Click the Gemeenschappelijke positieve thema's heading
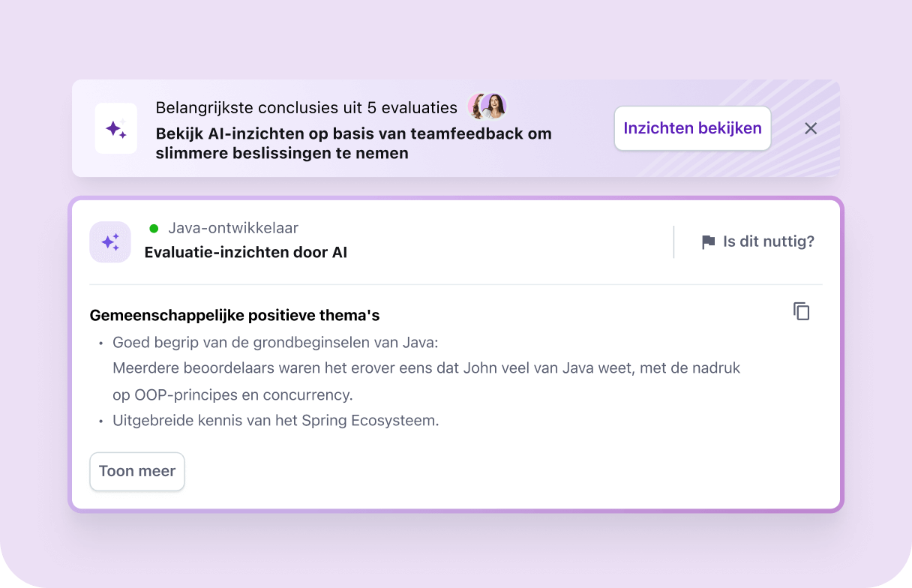The height and width of the screenshot is (588, 912). 235,316
